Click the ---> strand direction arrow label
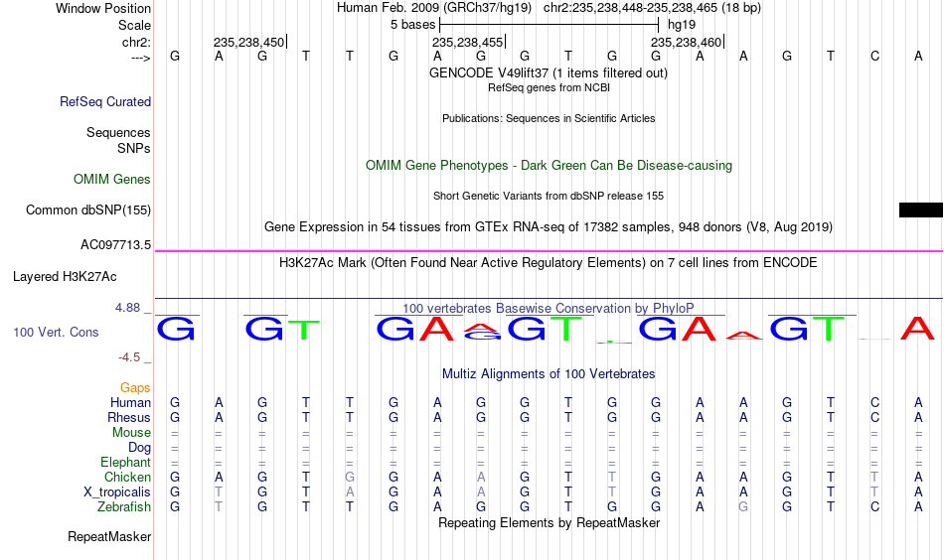944x560 pixels. coord(141,58)
